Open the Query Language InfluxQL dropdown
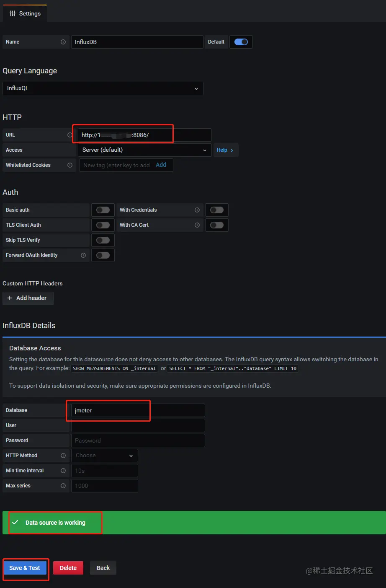This screenshot has height=588, width=386. [103, 88]
